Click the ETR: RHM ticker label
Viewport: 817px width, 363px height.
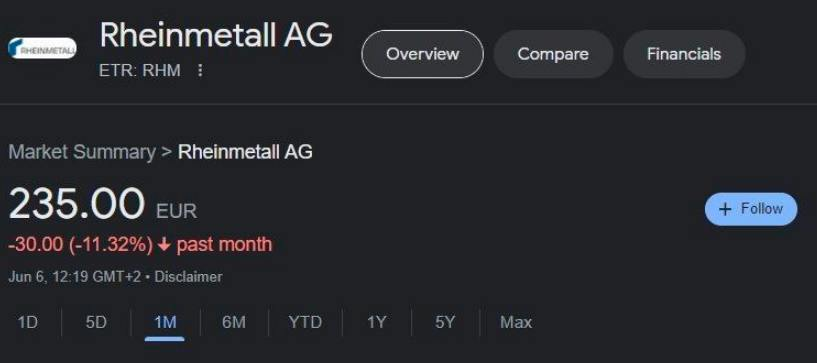(x=140, y=70)
